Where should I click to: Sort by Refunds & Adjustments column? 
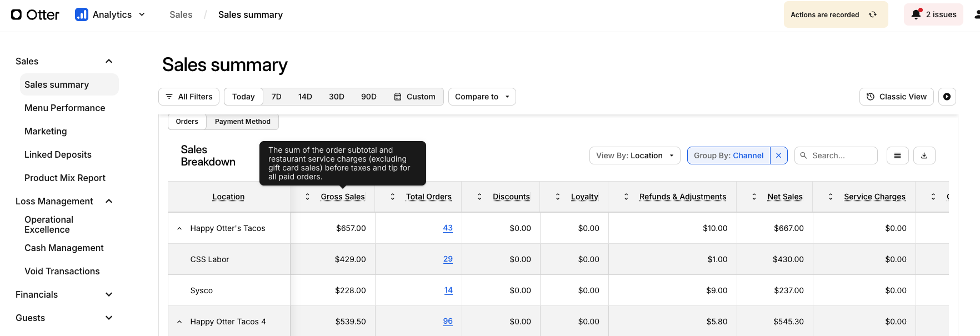(x=627, y=197)
